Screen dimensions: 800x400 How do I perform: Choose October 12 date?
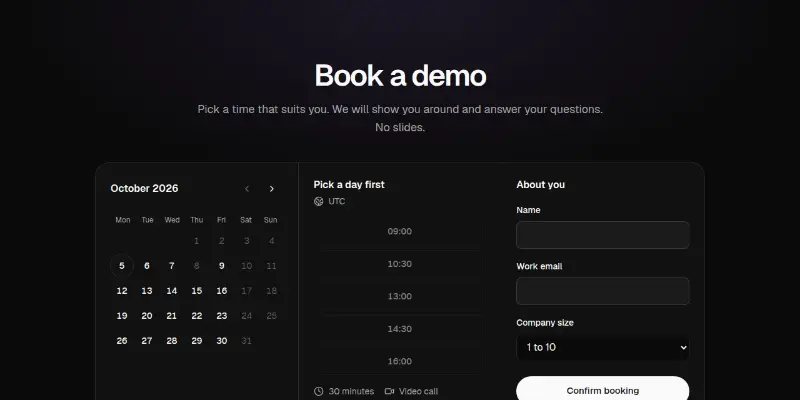click(122, 291)
